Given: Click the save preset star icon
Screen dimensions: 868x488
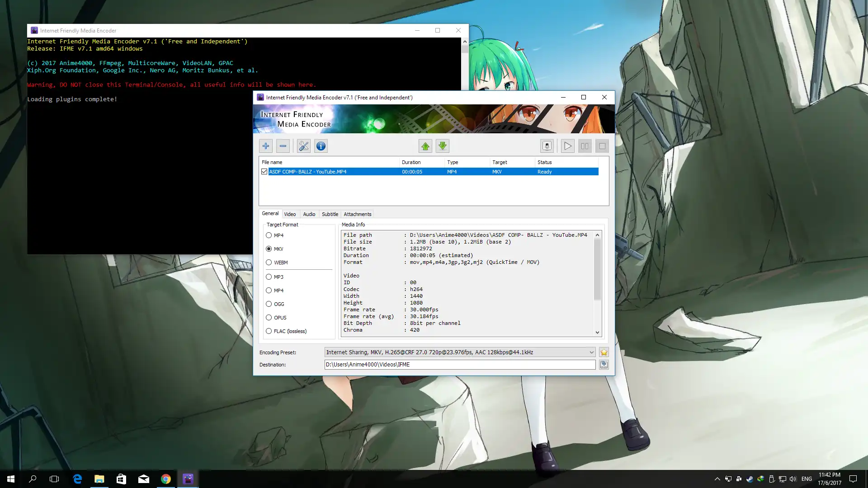Looking at the screenshot, I should click(x=604, y=352).
